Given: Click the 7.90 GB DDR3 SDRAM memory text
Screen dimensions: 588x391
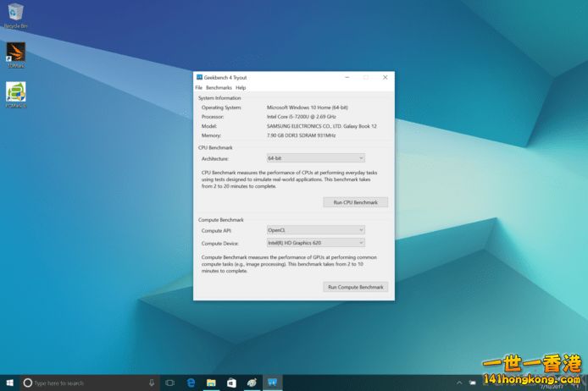Looking at the screenshot, I should 301,135.
